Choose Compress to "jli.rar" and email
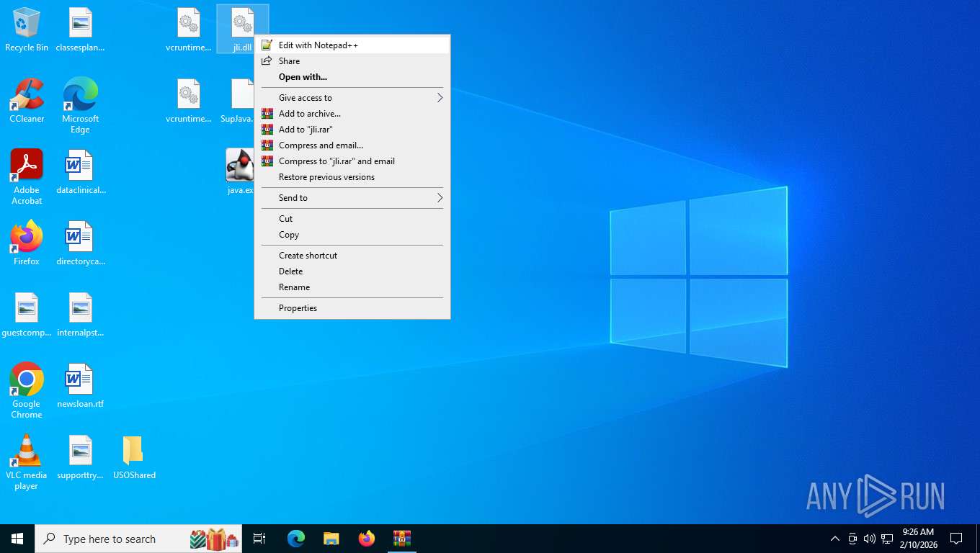980x553 pixels. [352, 161]
